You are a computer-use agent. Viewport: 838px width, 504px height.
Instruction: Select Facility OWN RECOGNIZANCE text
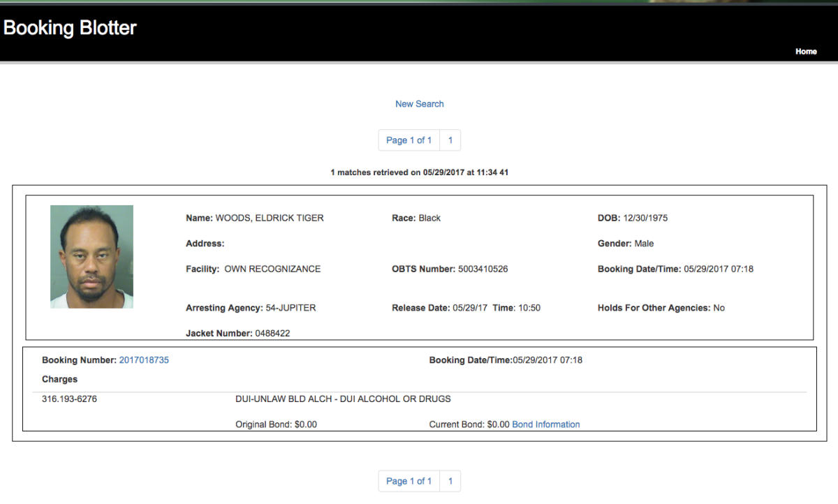click(x=253, y=269)
